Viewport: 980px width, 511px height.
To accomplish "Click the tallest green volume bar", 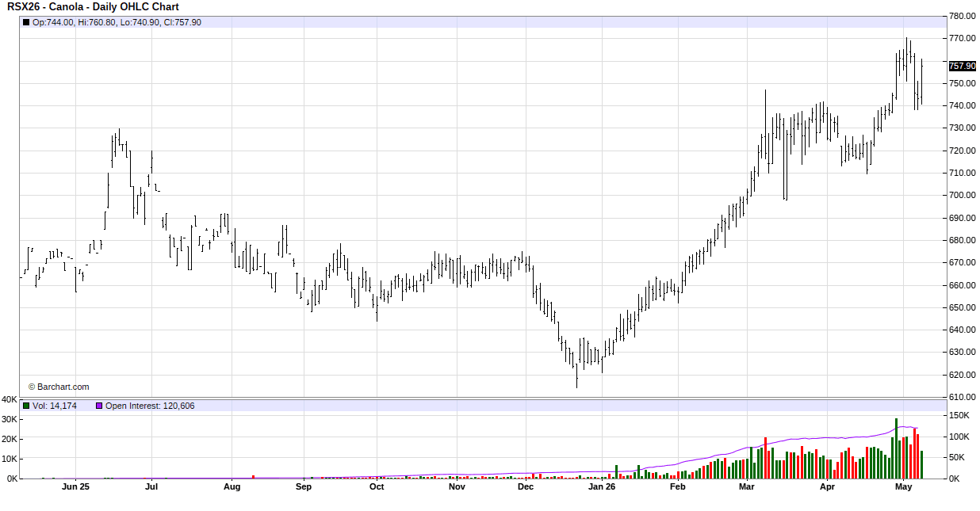I will 896,448.
